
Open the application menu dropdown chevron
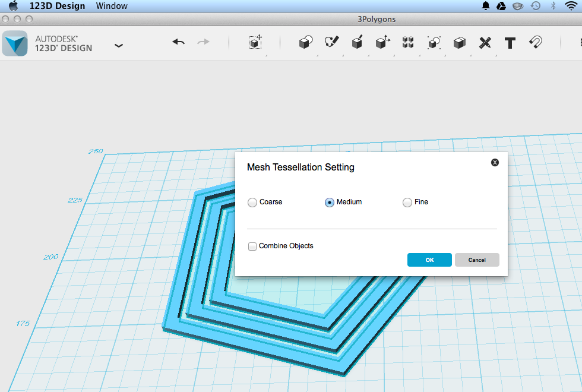click(118, 46)
